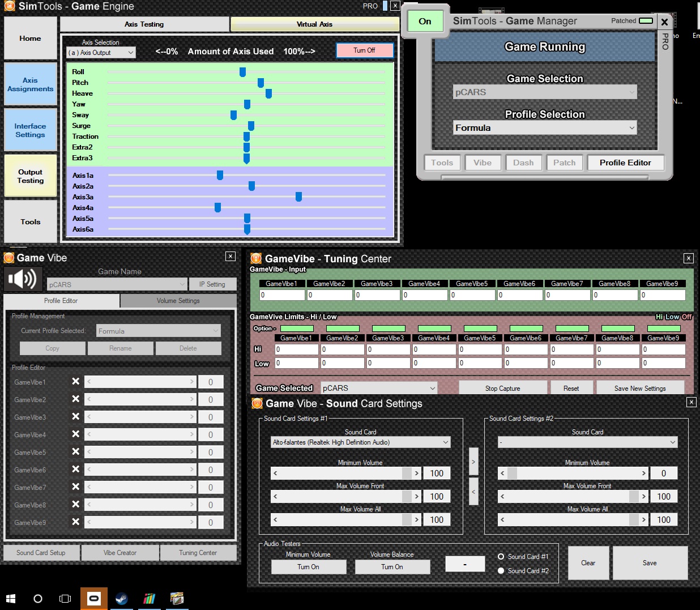Click the Roll axis slider handle

[x=242, y=72]
